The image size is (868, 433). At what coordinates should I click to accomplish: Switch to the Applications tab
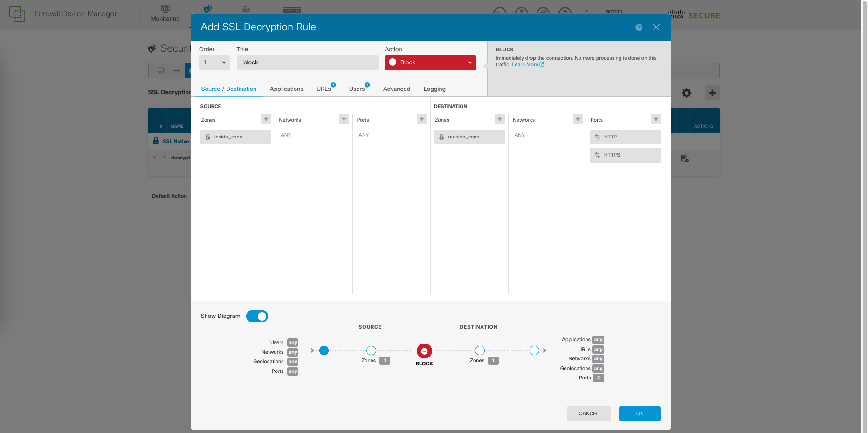coord(286,89)
